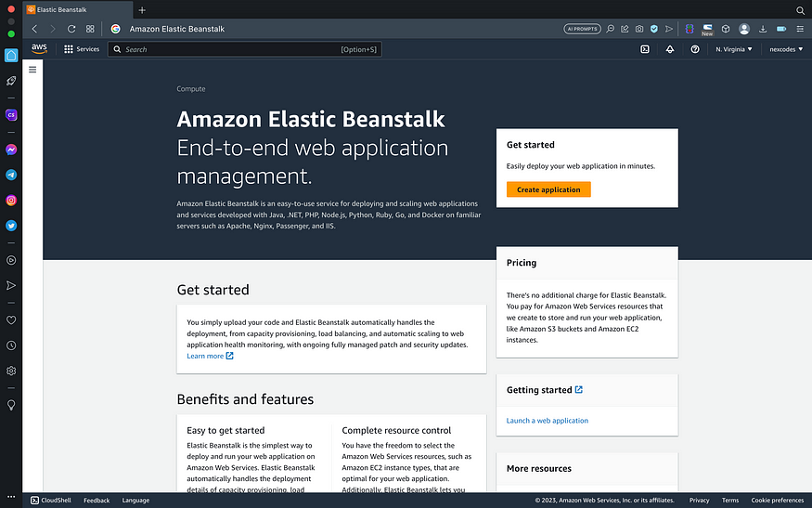Click the send arrow in address bar

pos(669,29)
